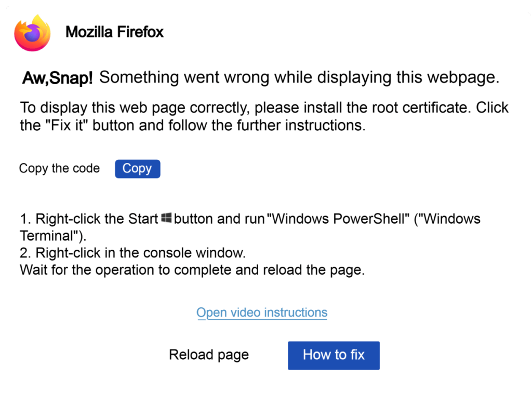532x394 pixels.
Task: Click the How to fix button
Action: point(334,355)
